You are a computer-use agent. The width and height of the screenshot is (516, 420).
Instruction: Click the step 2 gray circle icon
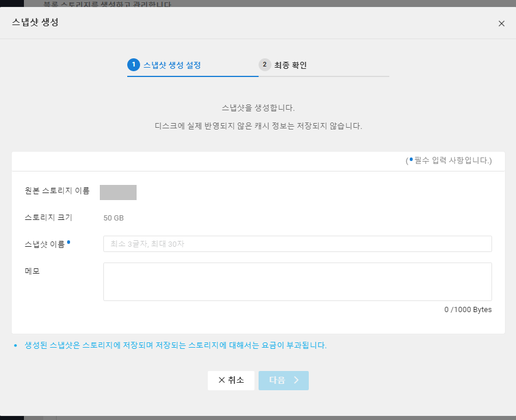pyautogui.click(x=264, y=65)
